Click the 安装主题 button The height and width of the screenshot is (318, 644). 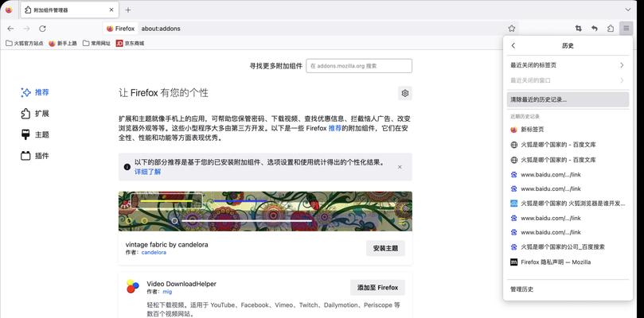385,248
